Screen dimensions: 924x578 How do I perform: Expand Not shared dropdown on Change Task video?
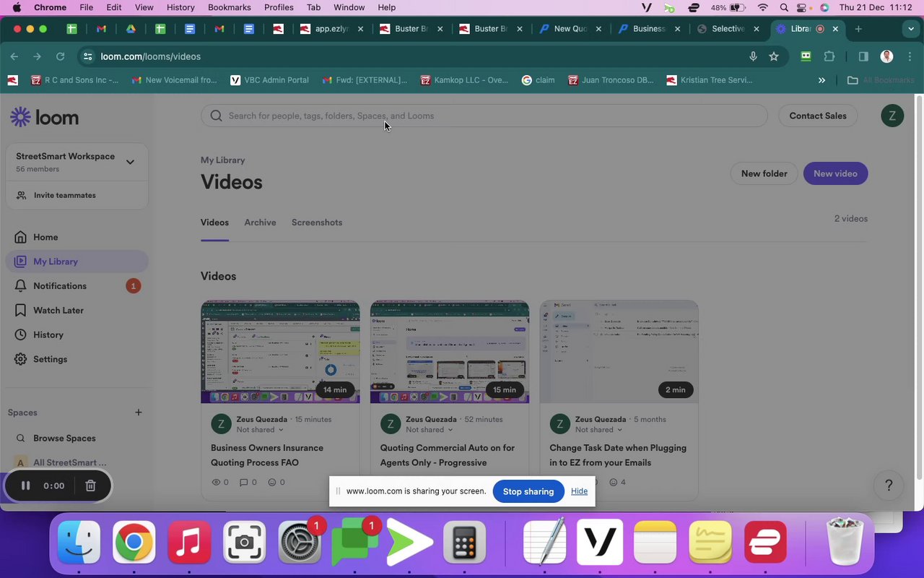click(x=599, y=430)
